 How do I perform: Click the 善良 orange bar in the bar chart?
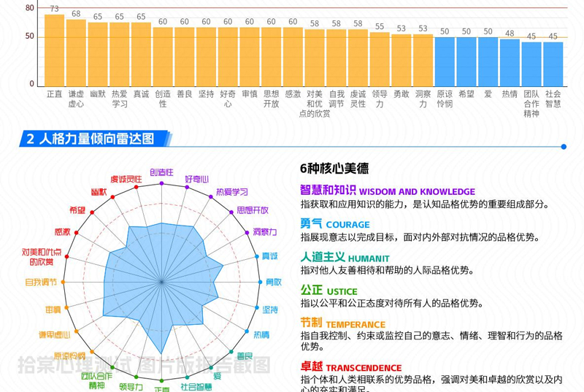(x=185, y=57)
